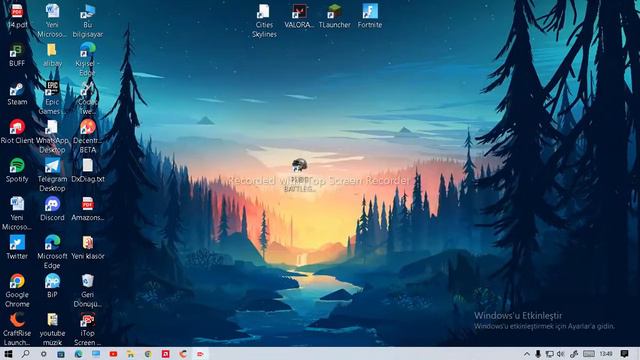640x360 pixels.
Task: Open the Yeni Microso... document beside 14.pdf
Action: coord(52,21)
